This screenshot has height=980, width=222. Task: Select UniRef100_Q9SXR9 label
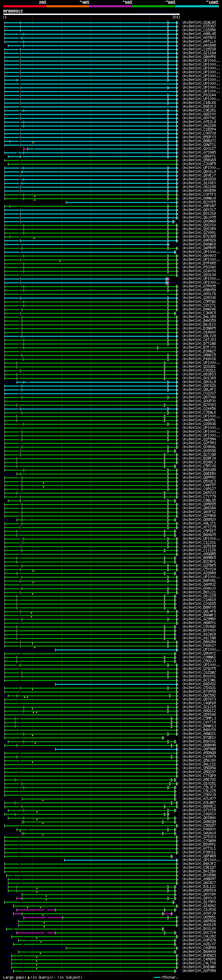click(199, 229)
